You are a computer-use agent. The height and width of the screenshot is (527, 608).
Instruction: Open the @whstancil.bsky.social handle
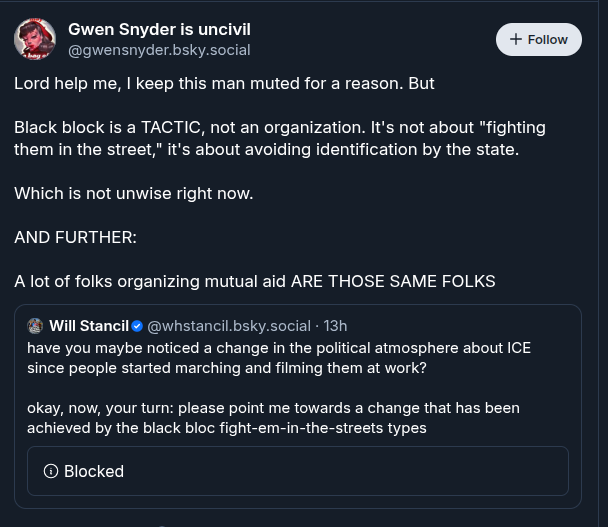tap(228, 326)
